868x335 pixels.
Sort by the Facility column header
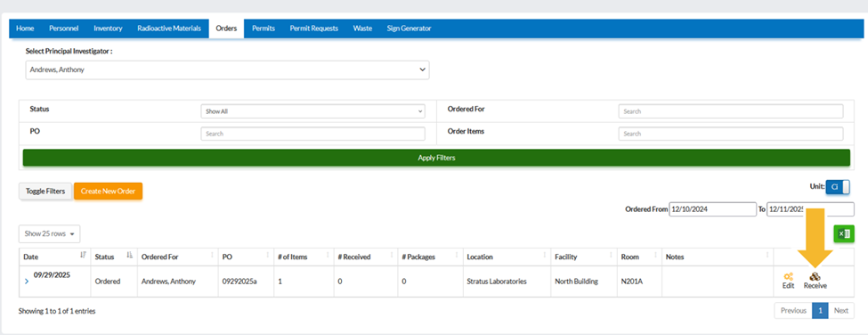583,257
